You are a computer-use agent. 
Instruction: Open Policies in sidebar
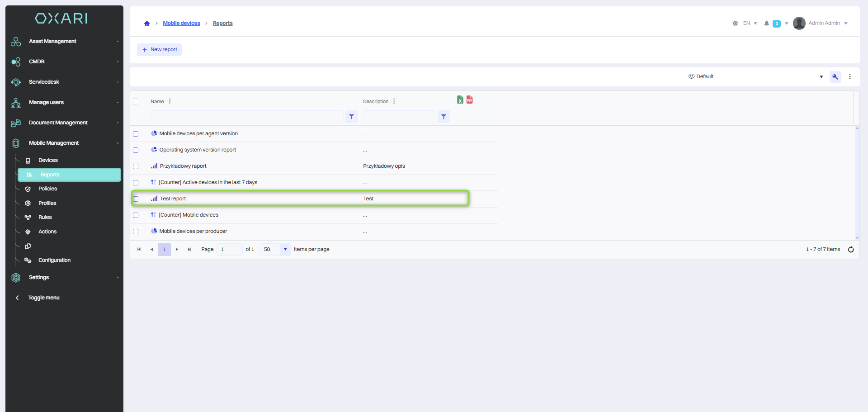point(47,189)
